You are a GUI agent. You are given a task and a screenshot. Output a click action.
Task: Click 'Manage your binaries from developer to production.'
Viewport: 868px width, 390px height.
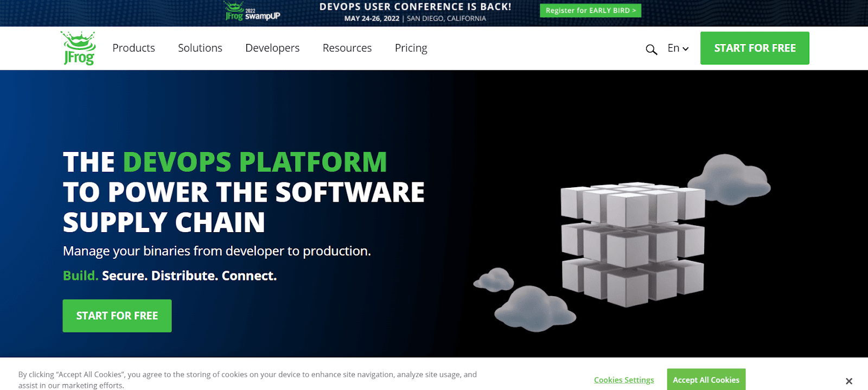click(x=217, y=251)
